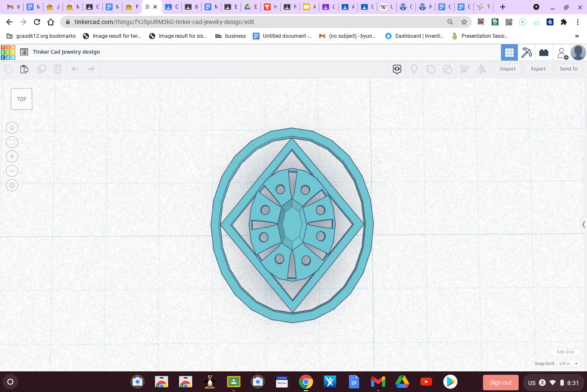Click the TOP label on the view cube
The image size is (587, 392).
coord(21,99)
